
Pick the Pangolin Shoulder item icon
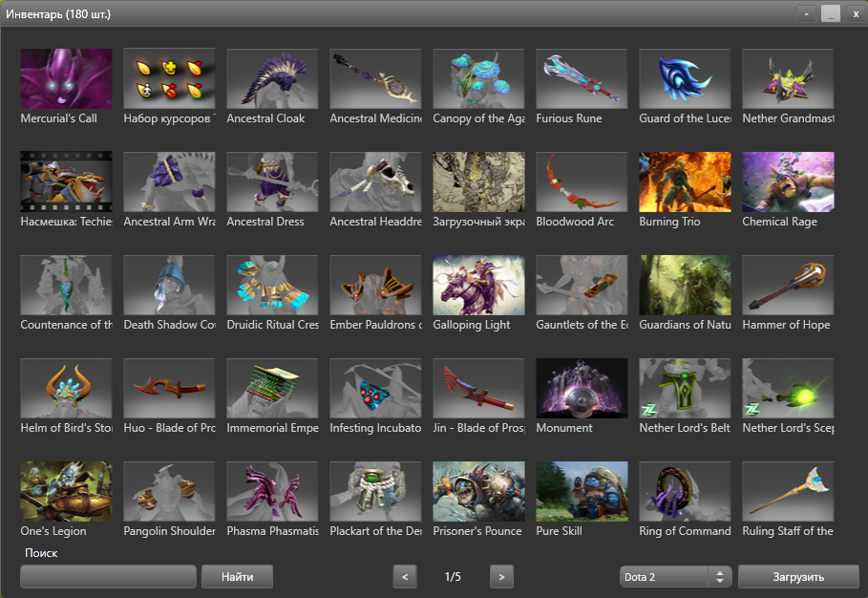(x=169, y=491)
